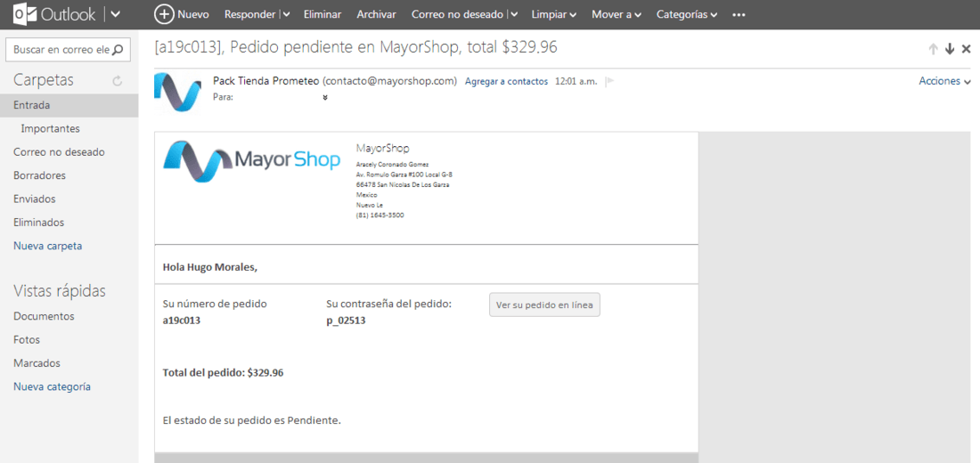Open the Eliminados folder
Image resolution: width=980 pixels, height=463 pixels.
pyautogui.click(x=38, y=223)
